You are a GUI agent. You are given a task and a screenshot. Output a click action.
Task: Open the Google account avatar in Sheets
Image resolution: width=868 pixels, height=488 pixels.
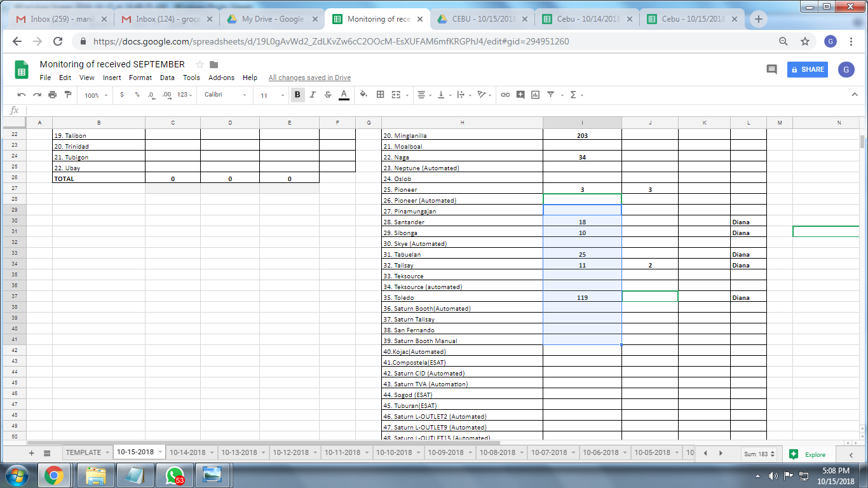[x=846, y=69]
